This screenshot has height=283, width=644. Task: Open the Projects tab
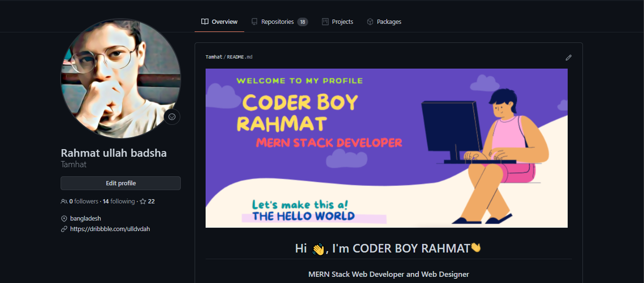(342, 22)
